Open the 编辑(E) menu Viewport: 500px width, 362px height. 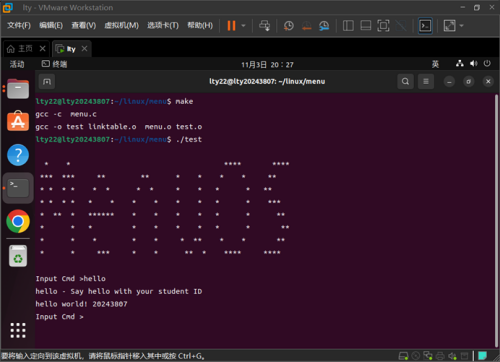[x=51, y=25]
